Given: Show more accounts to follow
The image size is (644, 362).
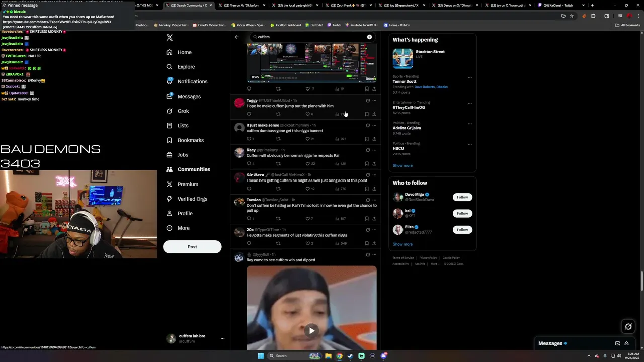Looking at the screenshot, I should tap(403, 244).
